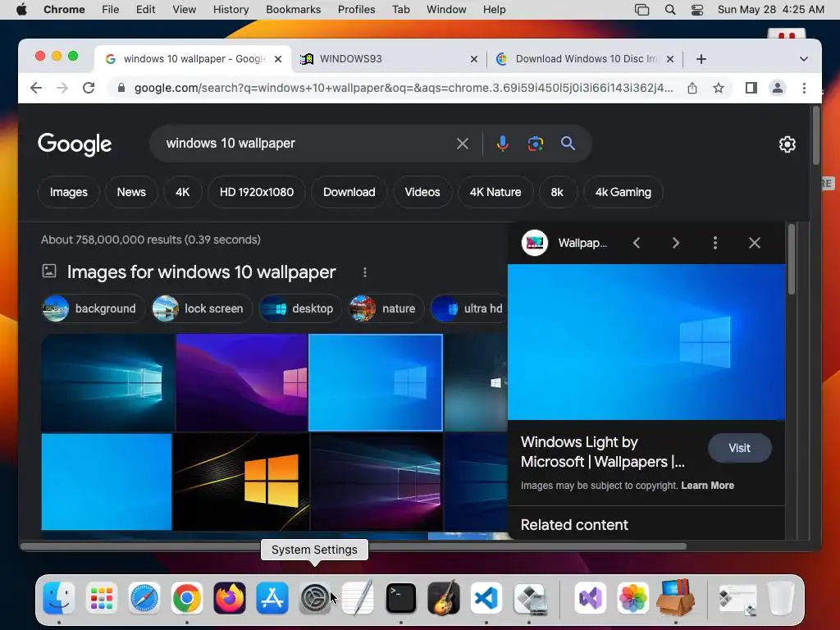The image size is (840, 630).
Task: Select the Images filter chip
Action: [x=69, y=192]
